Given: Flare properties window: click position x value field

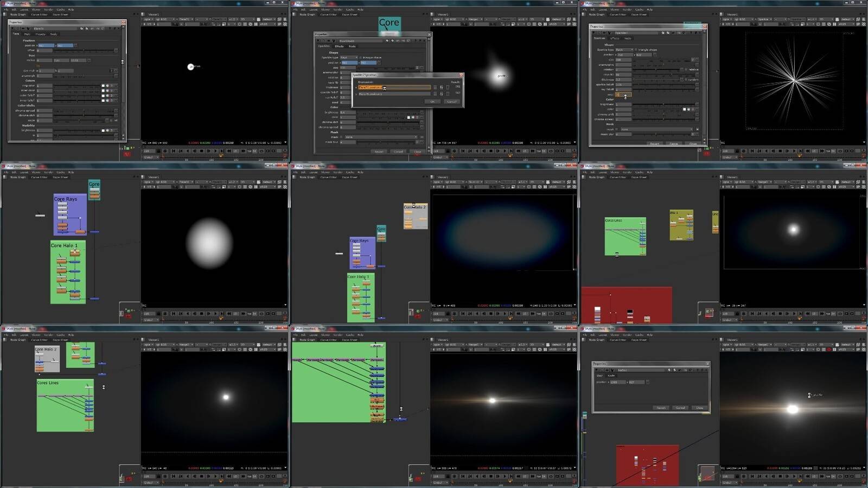Looking at the screenshot, I should coord(46,46).
